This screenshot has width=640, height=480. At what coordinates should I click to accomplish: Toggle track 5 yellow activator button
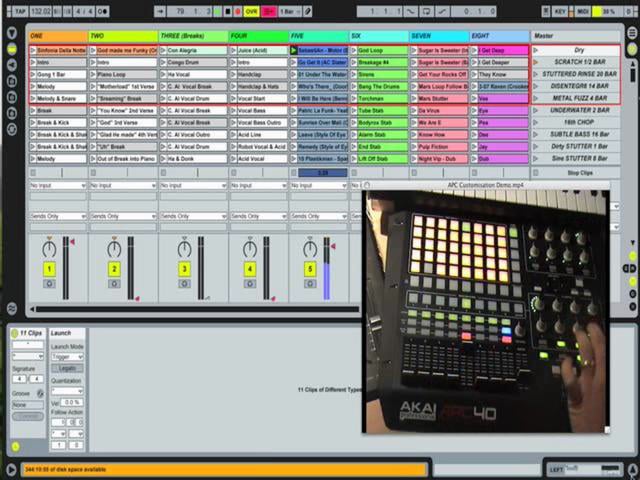tap(310, 269)
